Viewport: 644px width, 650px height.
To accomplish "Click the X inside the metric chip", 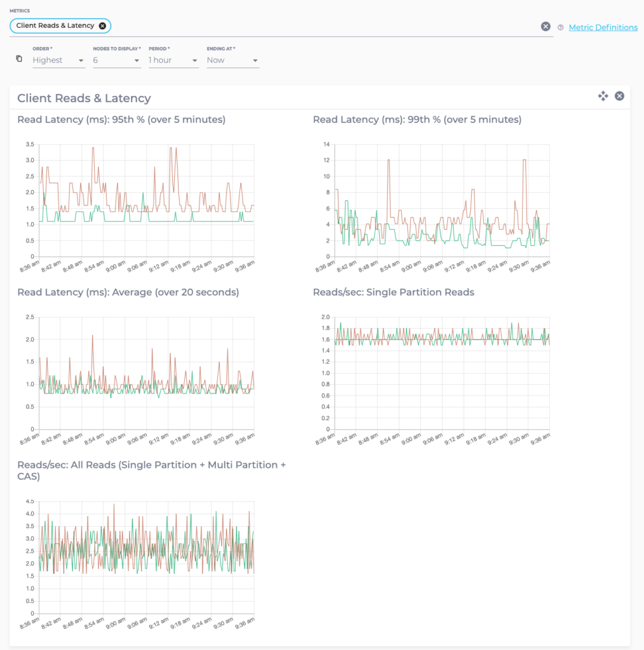I will (x=101, y=25).
